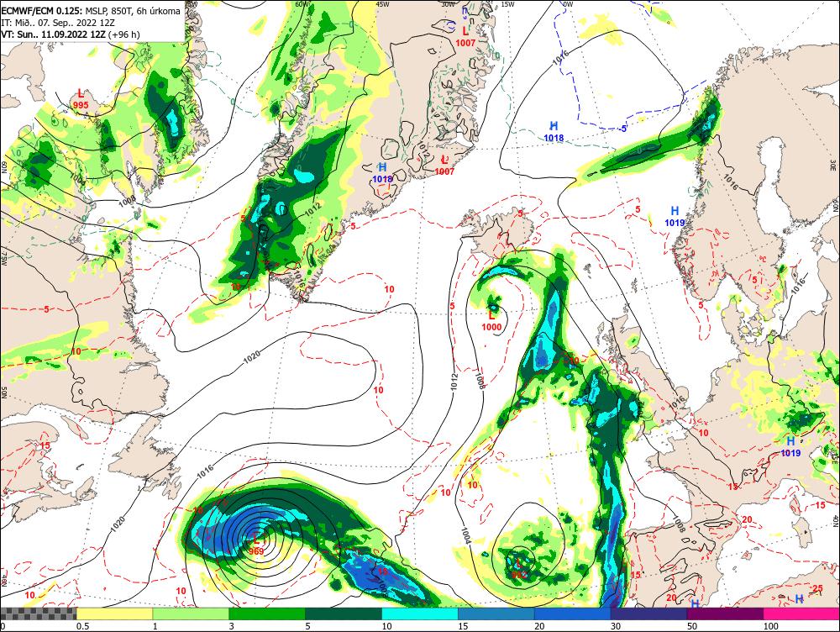
Task: Click the "15W" longitude label at the top
Action: [x=507, y=4]
